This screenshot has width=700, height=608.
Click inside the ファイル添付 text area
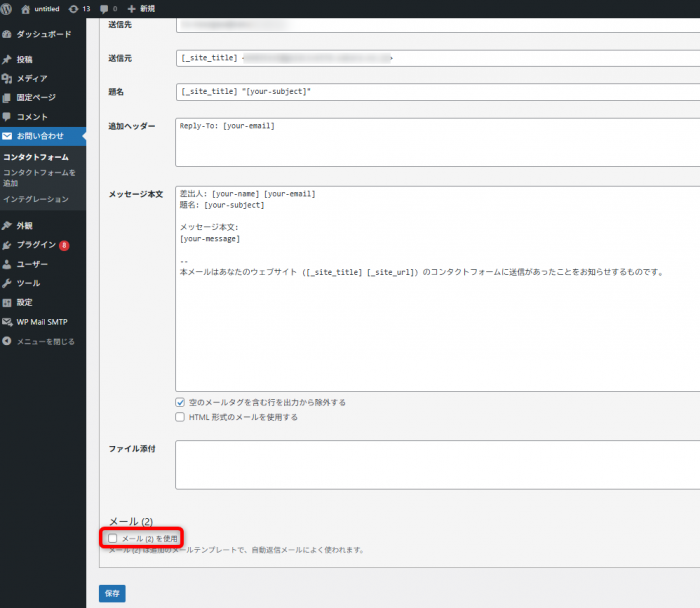pyautogui.click(x=436, y=464)
